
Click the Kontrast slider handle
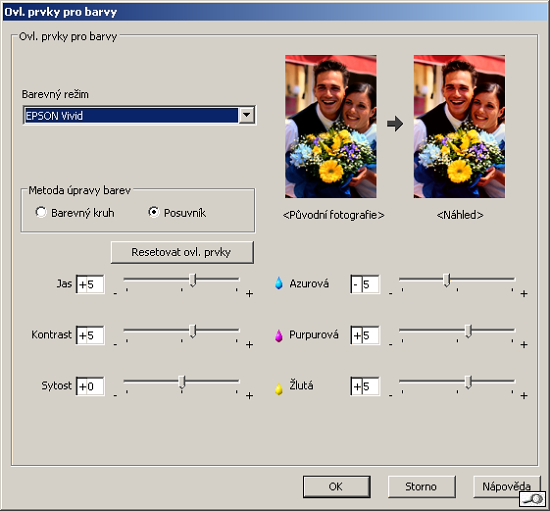tap(193, 331)
